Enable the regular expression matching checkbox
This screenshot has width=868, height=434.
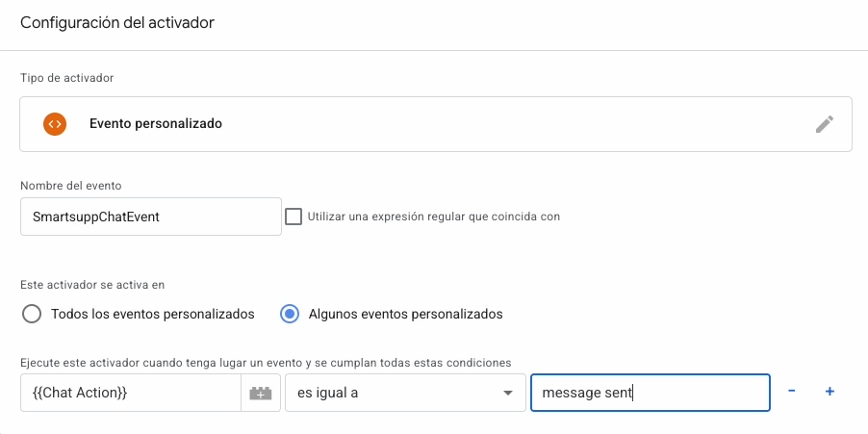(294, 217)
